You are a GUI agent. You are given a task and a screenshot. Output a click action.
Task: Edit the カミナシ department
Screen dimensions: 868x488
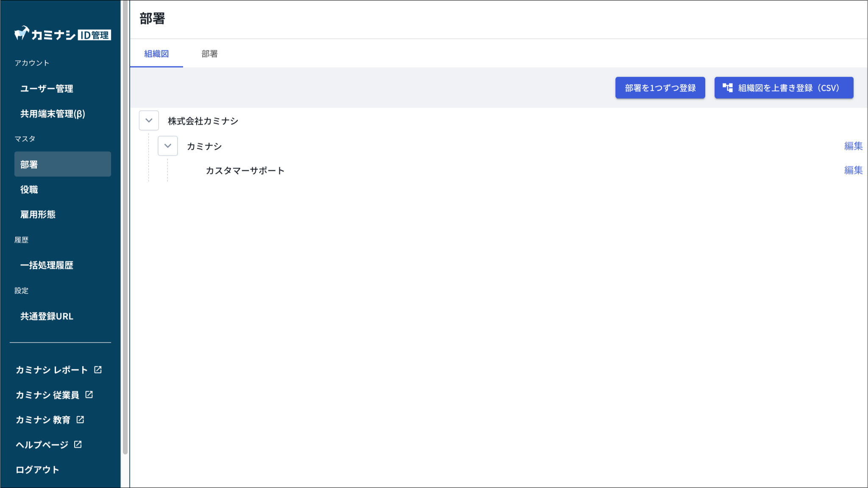click(853, 146)
